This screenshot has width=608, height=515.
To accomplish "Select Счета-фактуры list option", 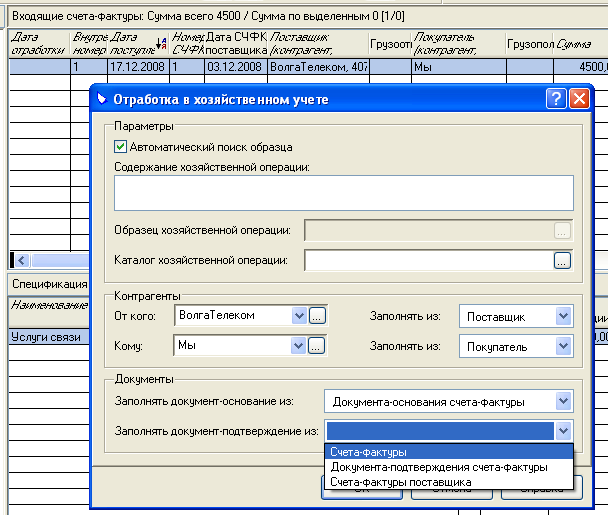I will [x=449, y=452].
